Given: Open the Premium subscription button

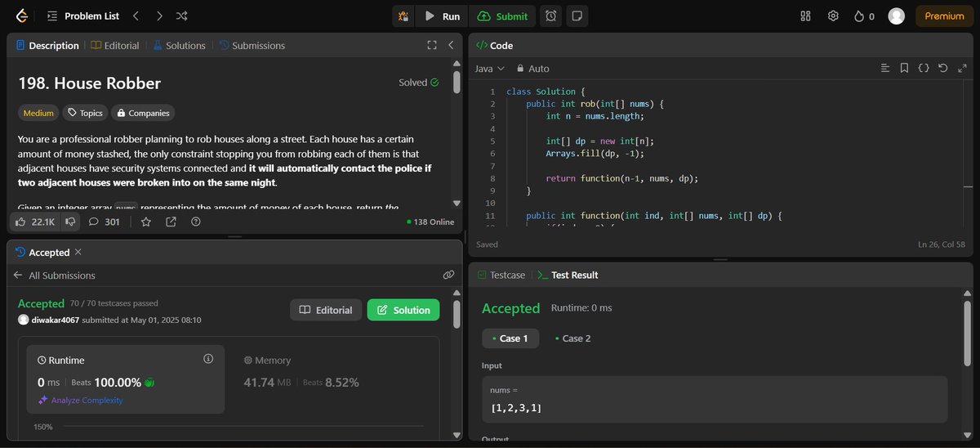Looking at the screenshot, I should click(944, 16).
